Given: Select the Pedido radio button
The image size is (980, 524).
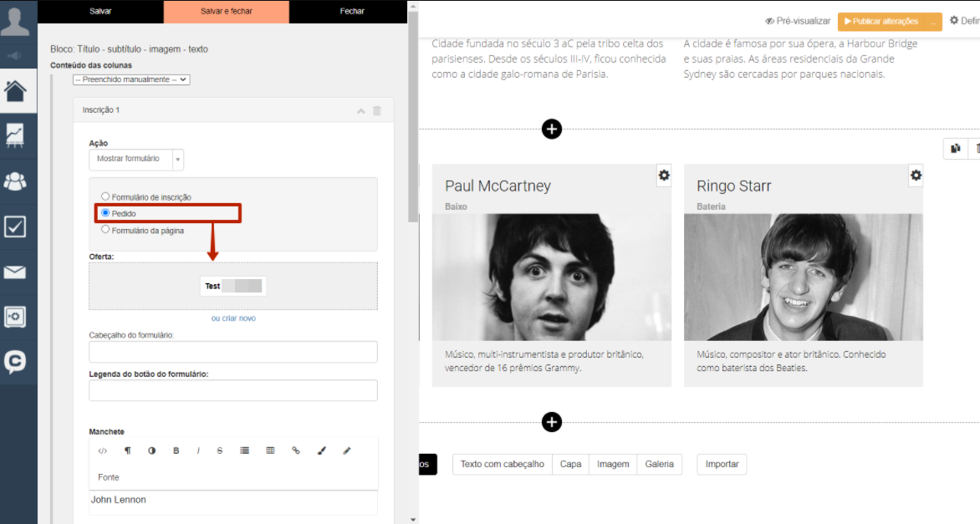Looking at the screenshot, I should [x=105, y=213].
